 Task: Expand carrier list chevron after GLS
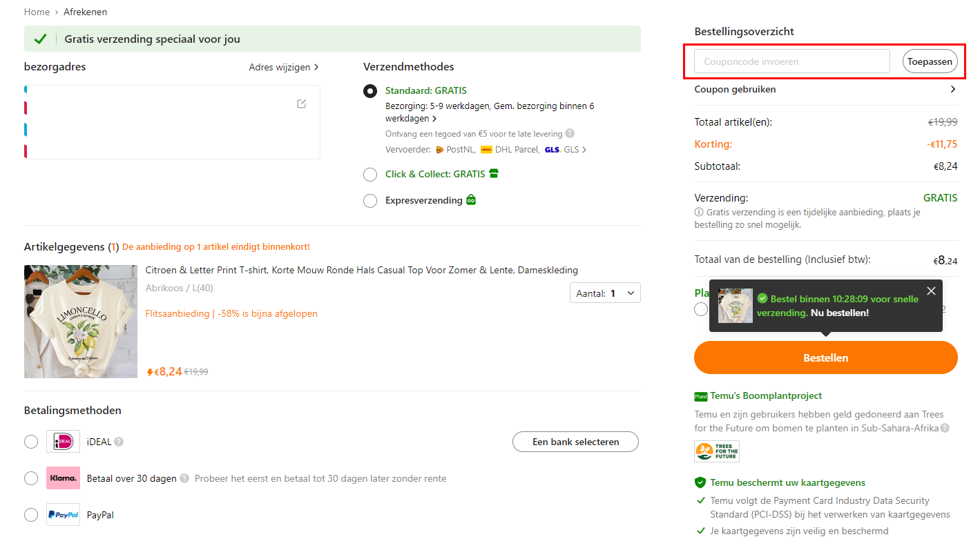pos(584,150)
